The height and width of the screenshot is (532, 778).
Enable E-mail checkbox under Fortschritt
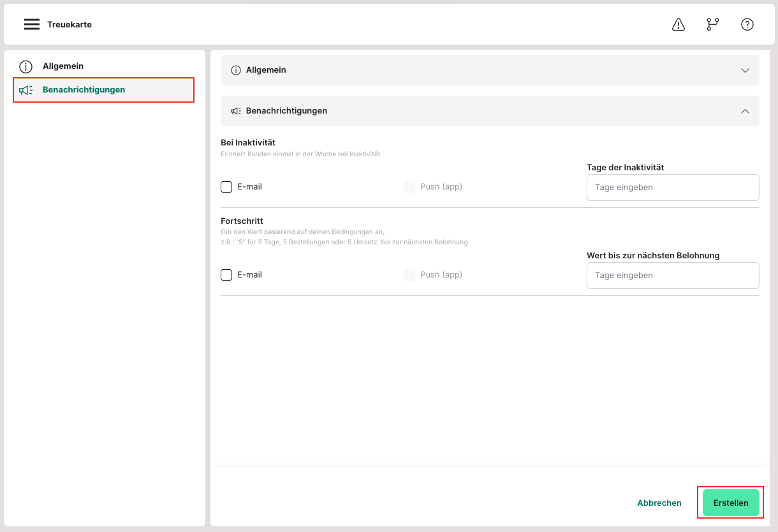click(x=226, y=275)
